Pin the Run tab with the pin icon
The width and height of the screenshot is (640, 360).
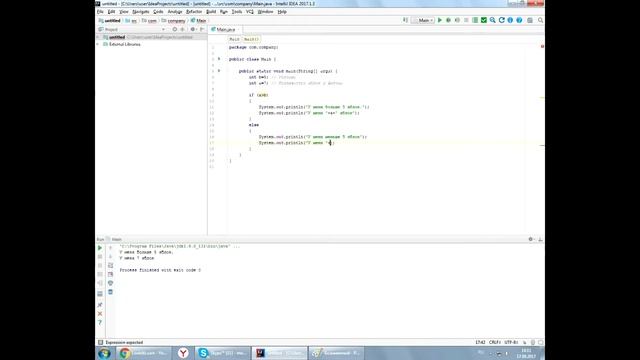(x=100, y=305)
